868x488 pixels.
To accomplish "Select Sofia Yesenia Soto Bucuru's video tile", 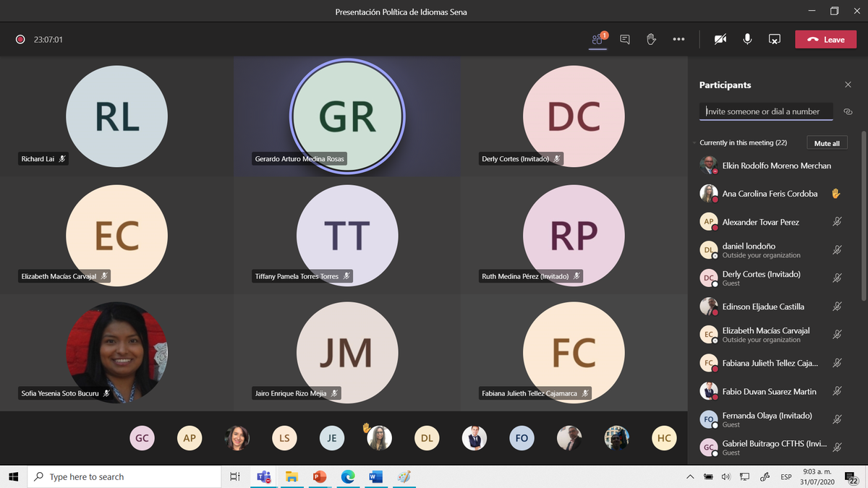I will (116, 352).
